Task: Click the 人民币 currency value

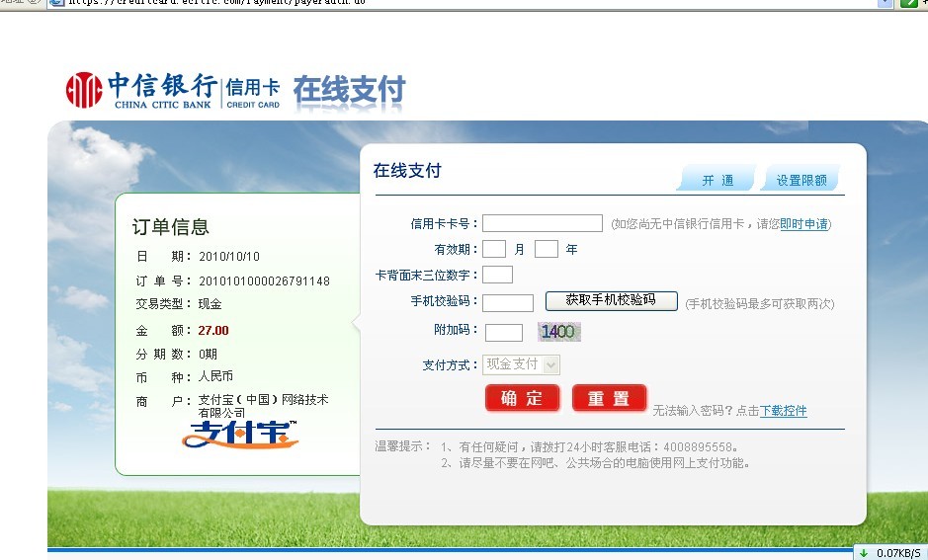Action: pos(215,376)
